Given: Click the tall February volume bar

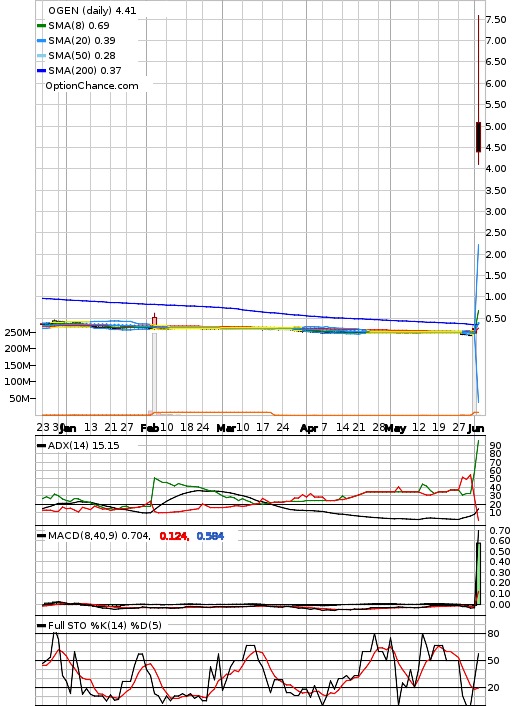Looking at the screenshot, I should tap(154, 374).
